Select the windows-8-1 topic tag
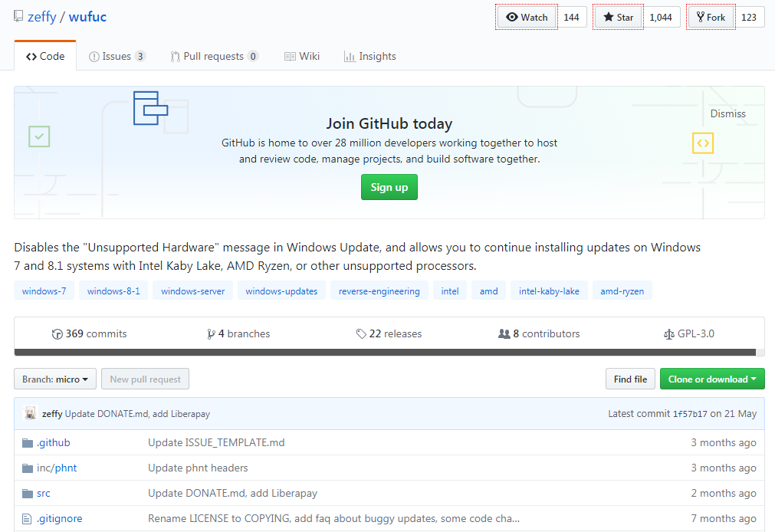This screenshot has height=532, width=775. tap(113, 291)
